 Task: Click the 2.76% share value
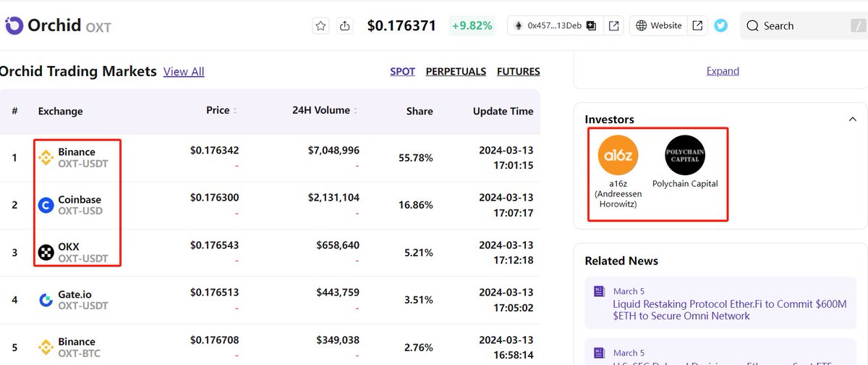[419, 347]
